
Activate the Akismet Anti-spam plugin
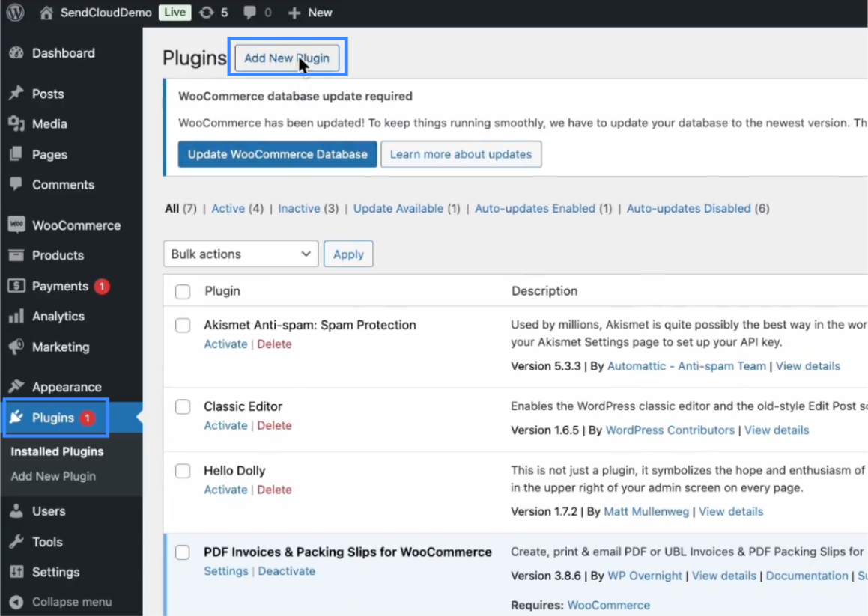click(x=225, y=344)
